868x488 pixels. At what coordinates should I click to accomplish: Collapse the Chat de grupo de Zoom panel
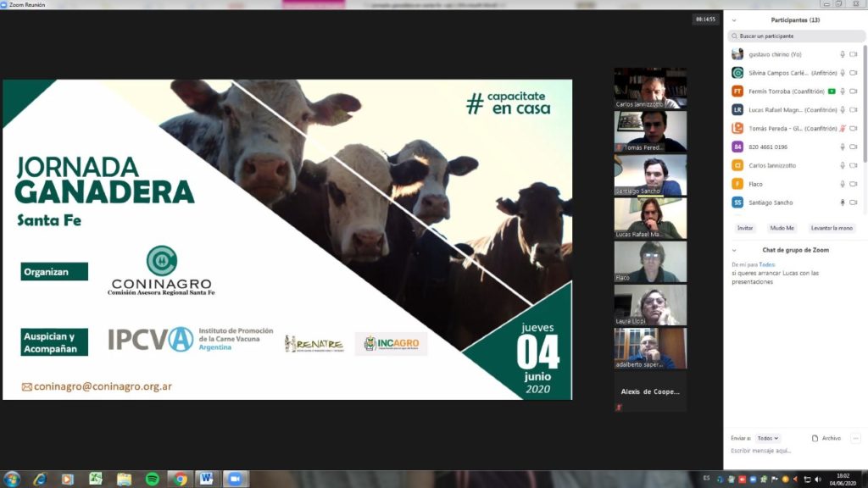[734, 250]
